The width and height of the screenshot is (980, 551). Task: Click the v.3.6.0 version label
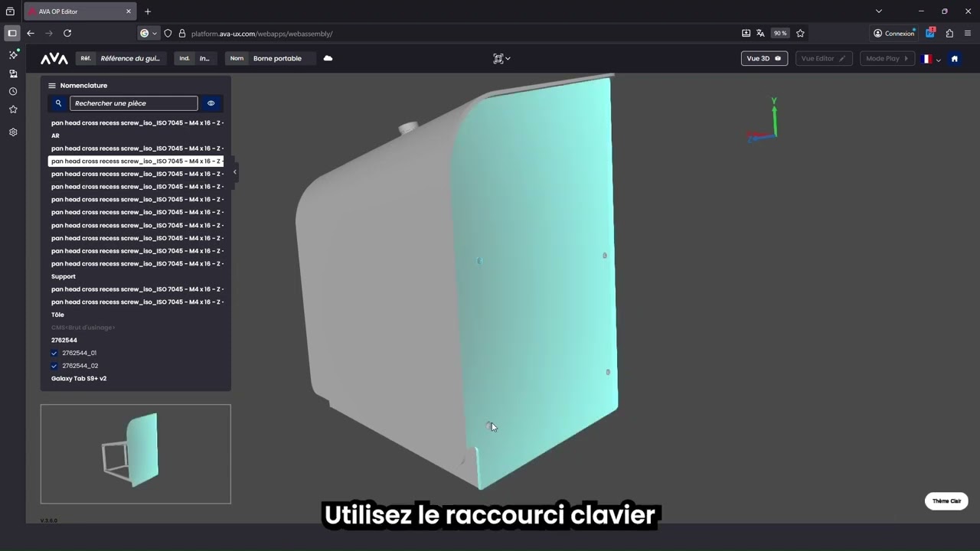tap(49, 520)
